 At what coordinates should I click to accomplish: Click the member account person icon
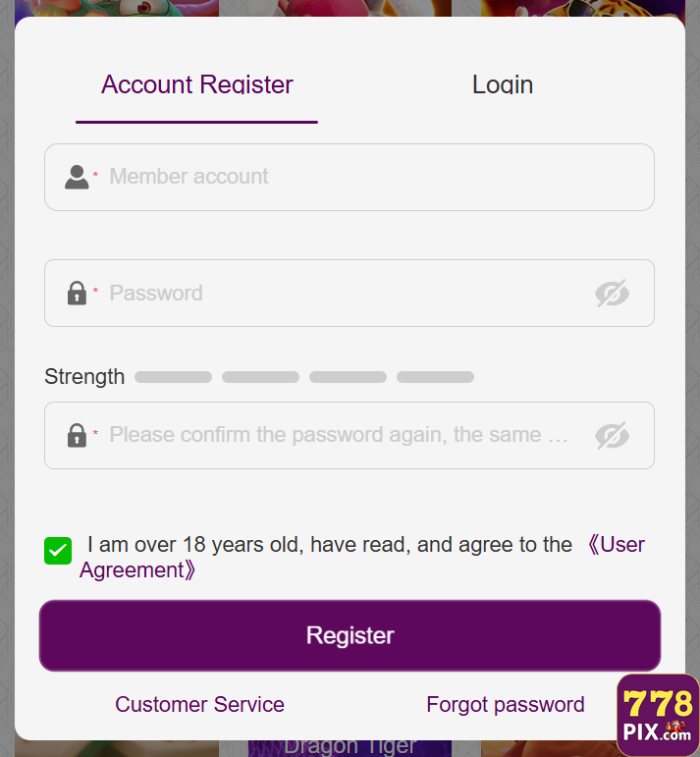point(77,177)
